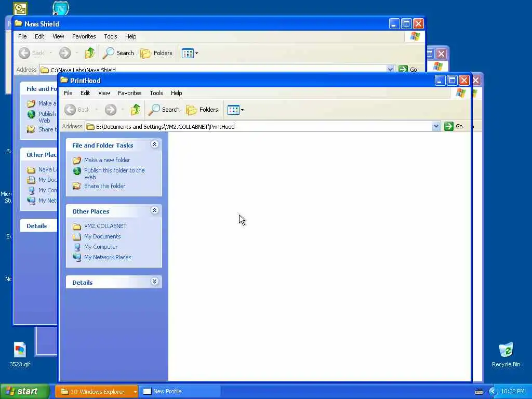This screenshot has height=399, width=532.
Task: Open Help menu in Nava Shield window
Action: tap(130, 36)
